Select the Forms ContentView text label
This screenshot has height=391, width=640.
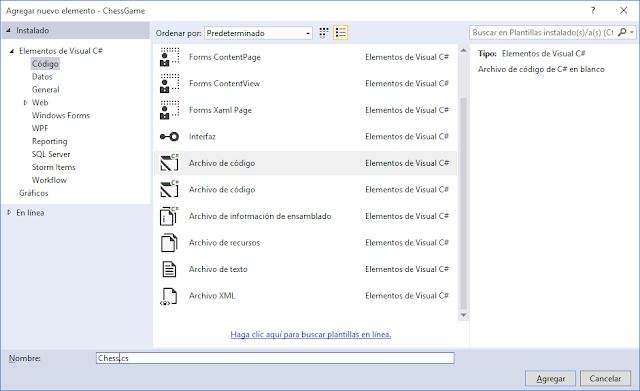[224, 84]
